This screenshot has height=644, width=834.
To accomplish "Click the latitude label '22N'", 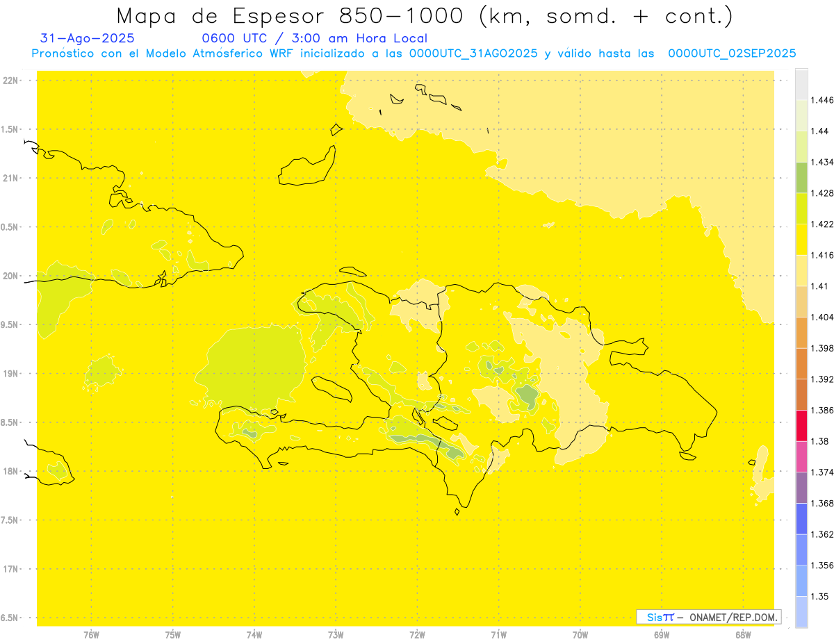I will [10, 81].
